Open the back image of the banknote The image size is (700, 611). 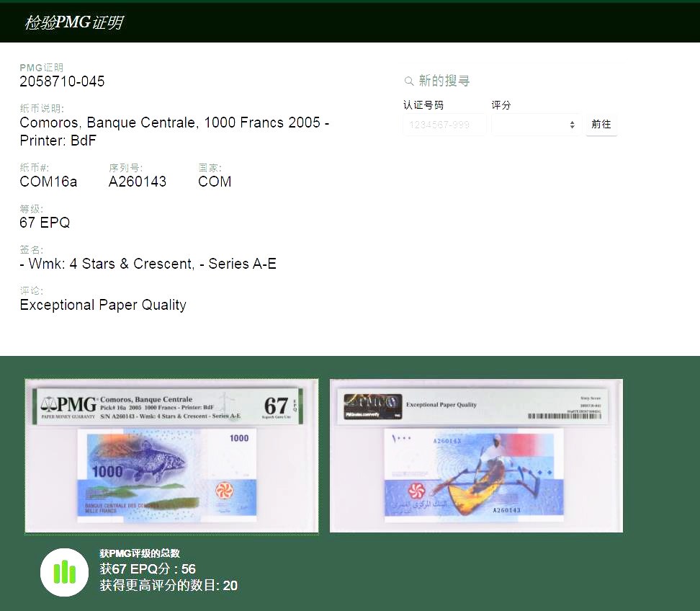(x=476, y=456)
